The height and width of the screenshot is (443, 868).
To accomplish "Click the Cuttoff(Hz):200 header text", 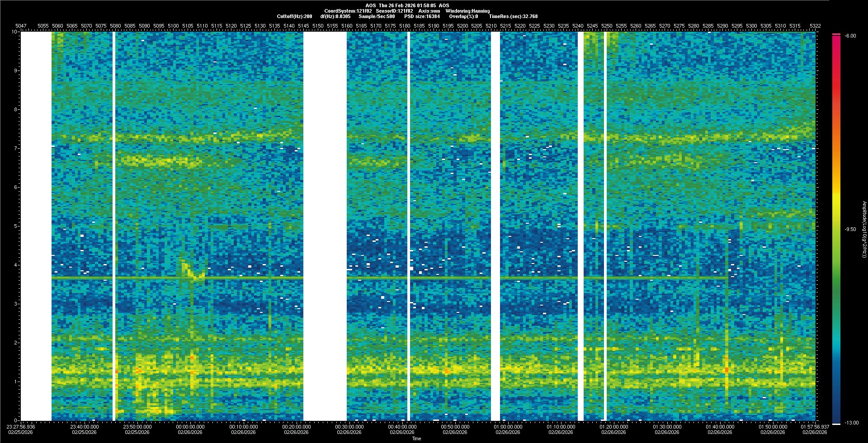I will tap(294, 16).
